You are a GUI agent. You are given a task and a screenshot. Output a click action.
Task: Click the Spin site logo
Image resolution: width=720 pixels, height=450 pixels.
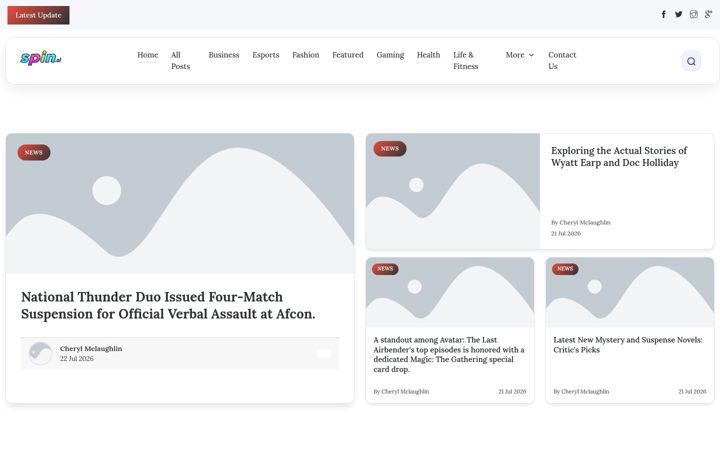point(40,58)
